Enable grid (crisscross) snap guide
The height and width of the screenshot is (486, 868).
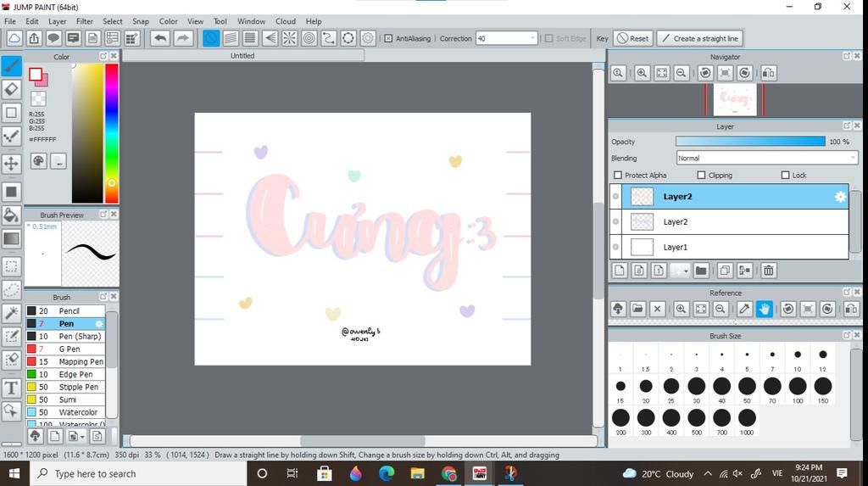tap(250, 38)
